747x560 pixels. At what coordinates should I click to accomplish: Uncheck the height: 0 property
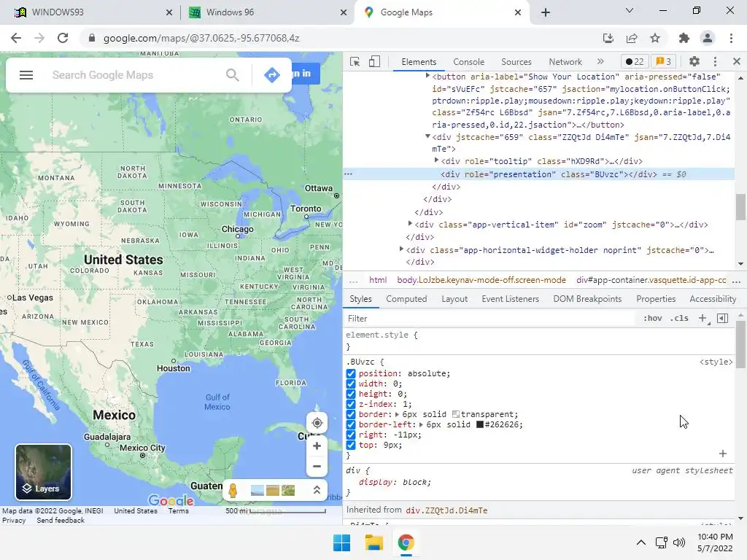click(351, 394)
